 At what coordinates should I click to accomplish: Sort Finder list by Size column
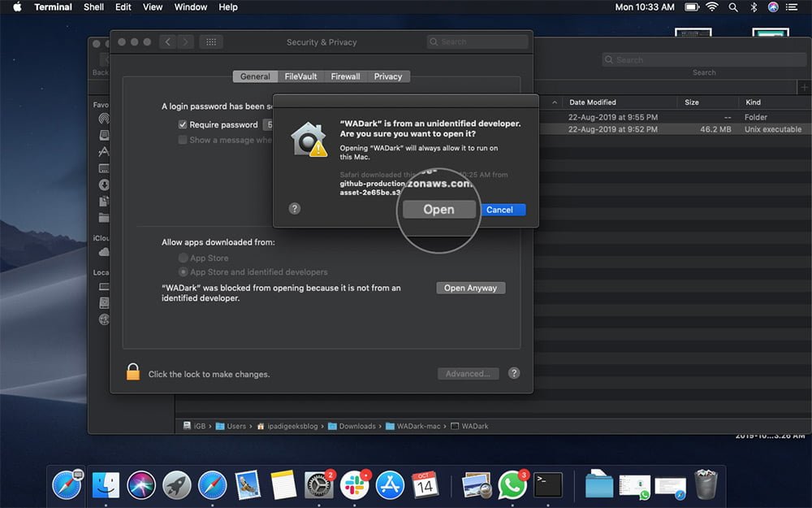tap(691, 102)
